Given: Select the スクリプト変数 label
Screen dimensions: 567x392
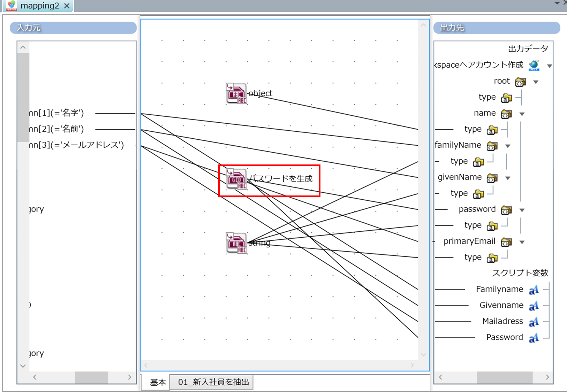Looking at the screenshot, I should [520, 273].
